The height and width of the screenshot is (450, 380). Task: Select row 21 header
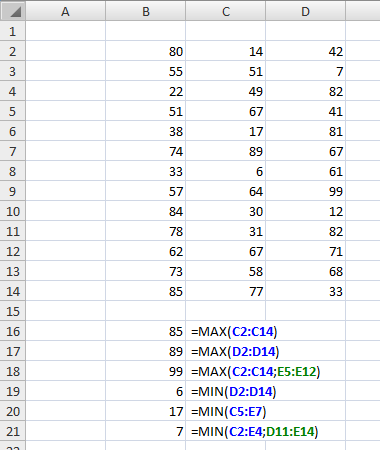point(13,431)
